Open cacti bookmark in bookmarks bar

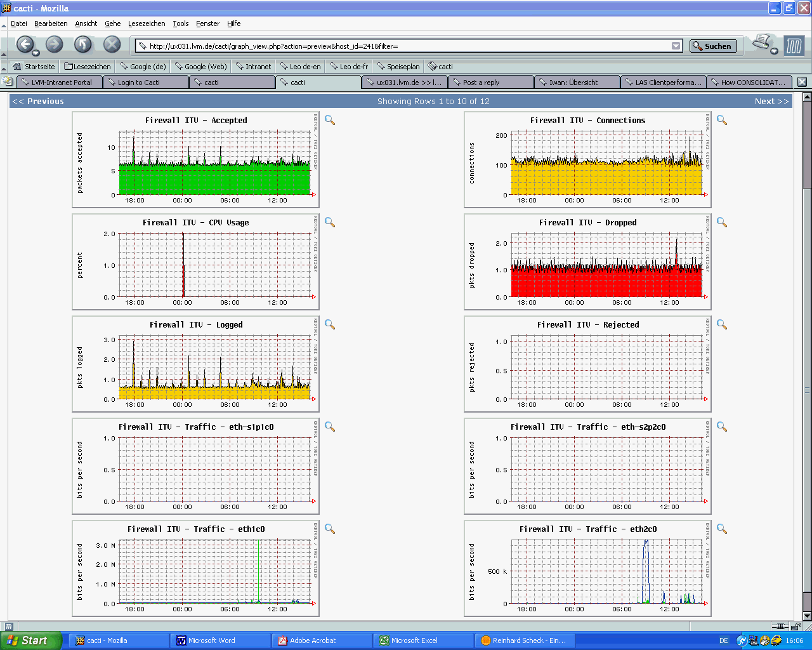point(440,66)
